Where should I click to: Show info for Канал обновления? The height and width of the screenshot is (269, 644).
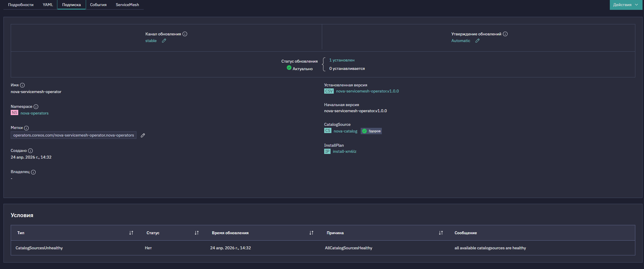pyautogui.click(x=185, y=34)
